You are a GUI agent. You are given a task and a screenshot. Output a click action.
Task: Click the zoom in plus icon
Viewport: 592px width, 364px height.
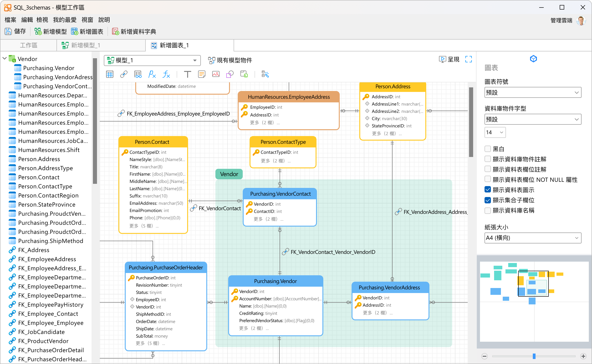pyautogui.click(x=583, y=356)
